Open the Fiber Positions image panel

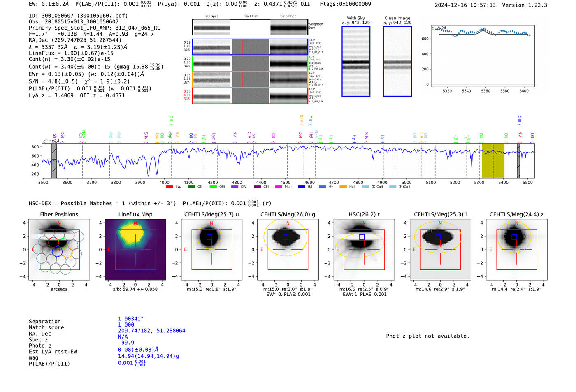59,249
